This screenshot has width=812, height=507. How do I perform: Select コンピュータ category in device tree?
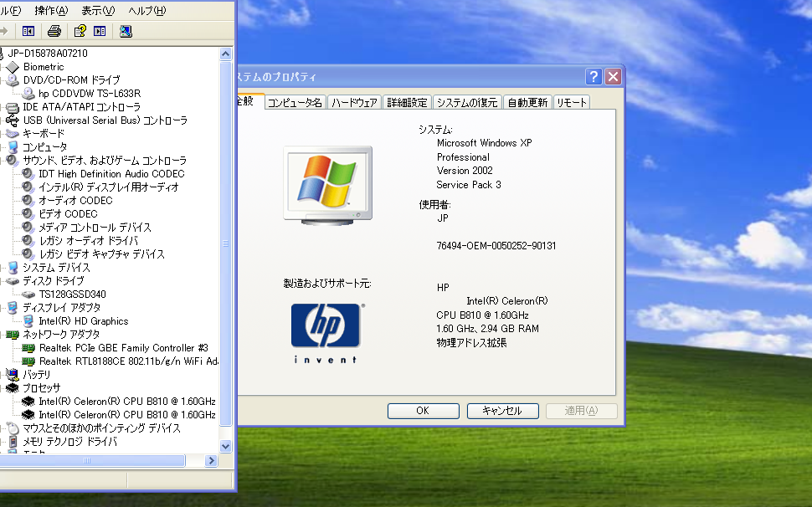pos(44,147)
